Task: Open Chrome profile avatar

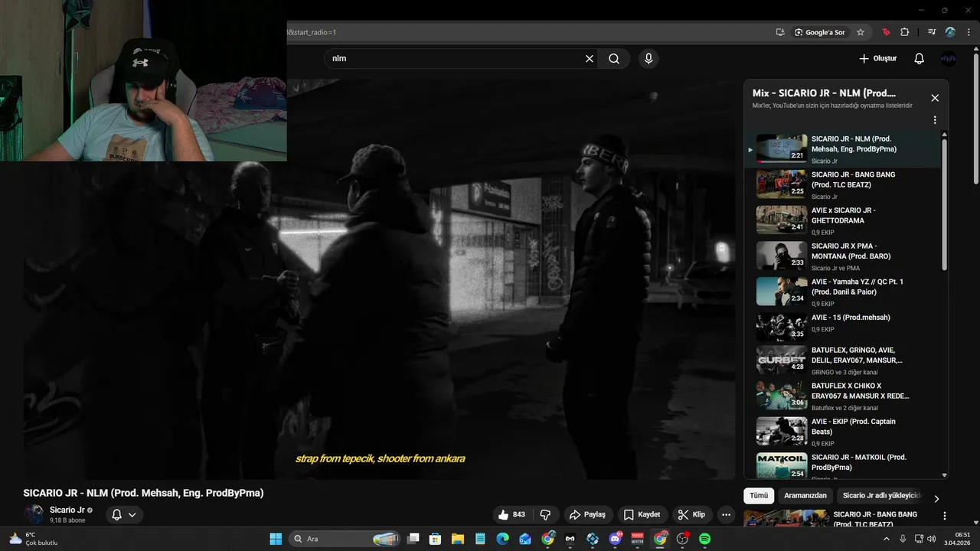Action: 950,32
